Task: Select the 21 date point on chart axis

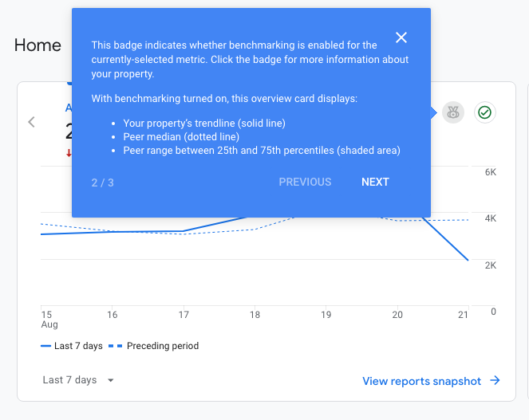Action: click(x=463, y=316)
